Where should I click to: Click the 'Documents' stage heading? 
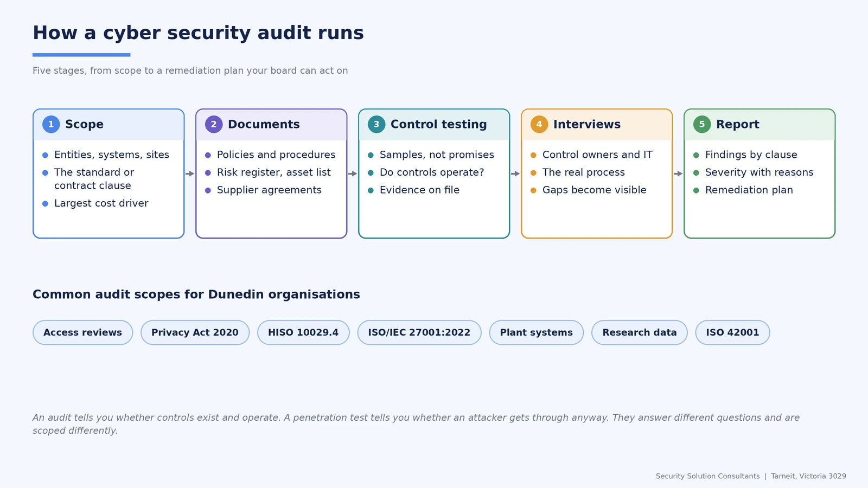(x=264, y=124)
